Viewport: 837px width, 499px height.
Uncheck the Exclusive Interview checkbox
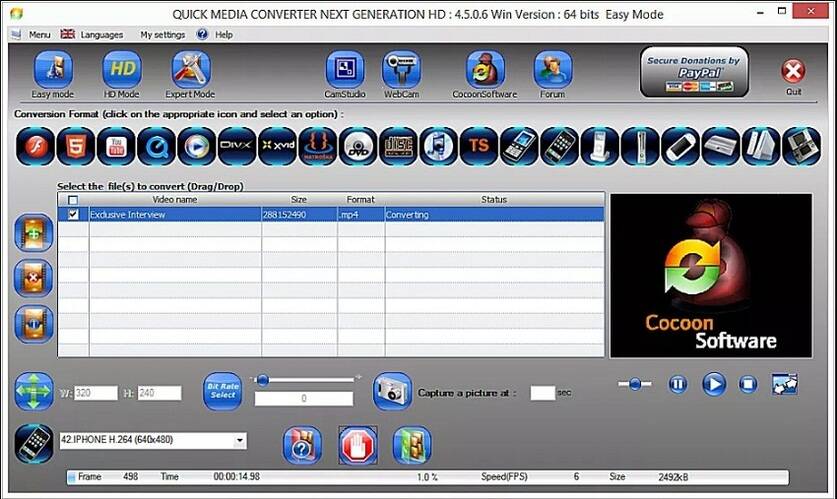(x=73, y=215)
